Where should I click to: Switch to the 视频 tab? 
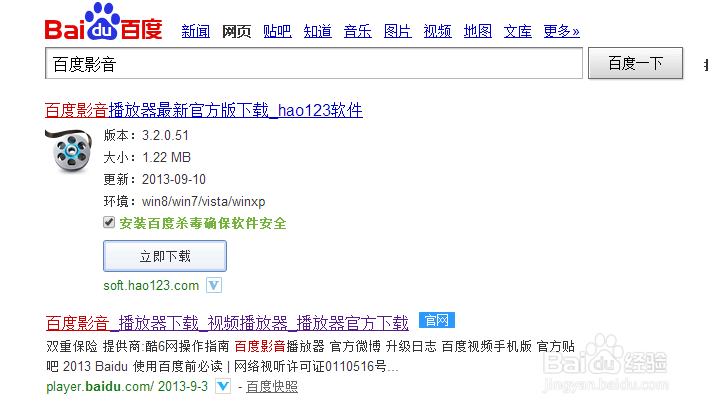[438, 31]
